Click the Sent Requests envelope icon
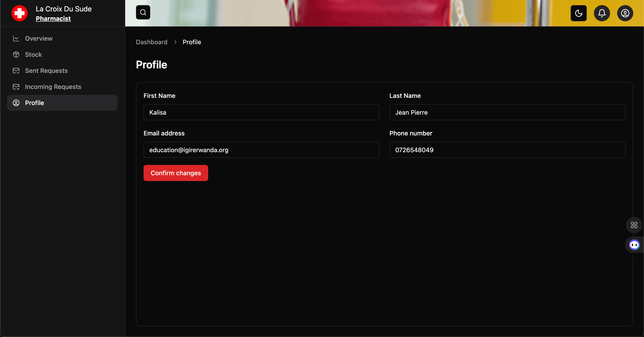The width and height of the screenshot is (644, 337). (16, 71)
